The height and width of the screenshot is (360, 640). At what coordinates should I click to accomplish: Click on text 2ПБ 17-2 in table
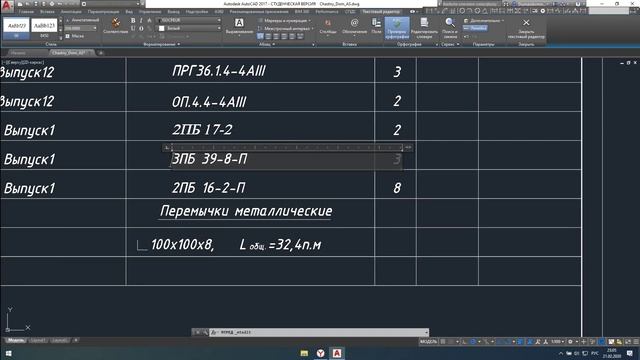coord(202,130)
